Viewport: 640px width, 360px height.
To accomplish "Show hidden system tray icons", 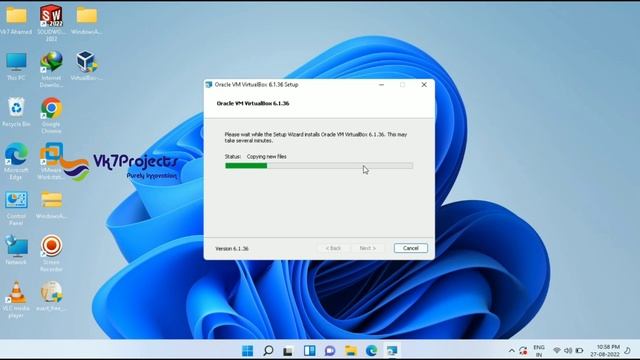I will (x=511, y=351).
